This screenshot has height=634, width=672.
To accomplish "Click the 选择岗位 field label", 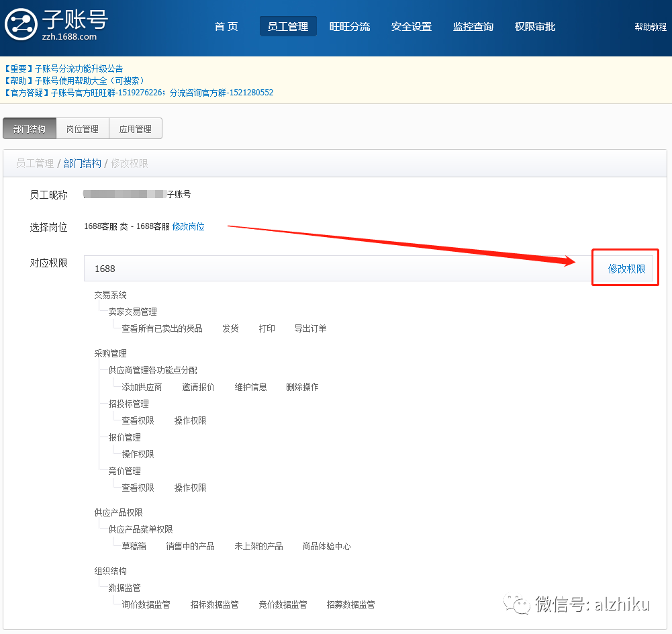I will point(49,227).
